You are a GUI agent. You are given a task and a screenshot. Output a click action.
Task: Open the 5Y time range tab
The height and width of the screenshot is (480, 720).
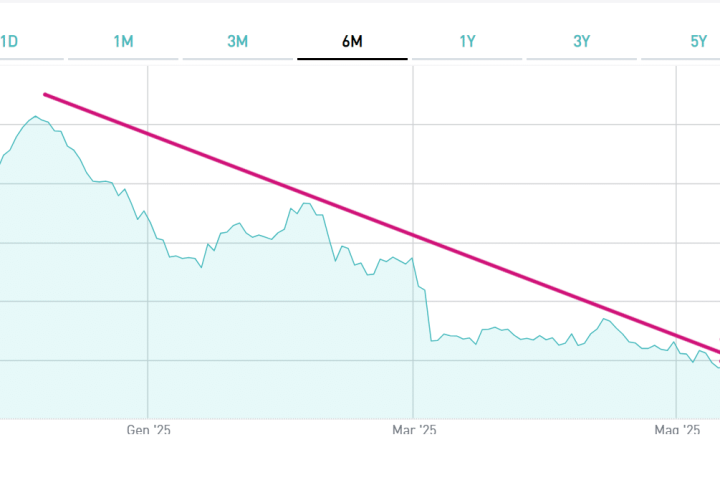click(x=698, y=41)
